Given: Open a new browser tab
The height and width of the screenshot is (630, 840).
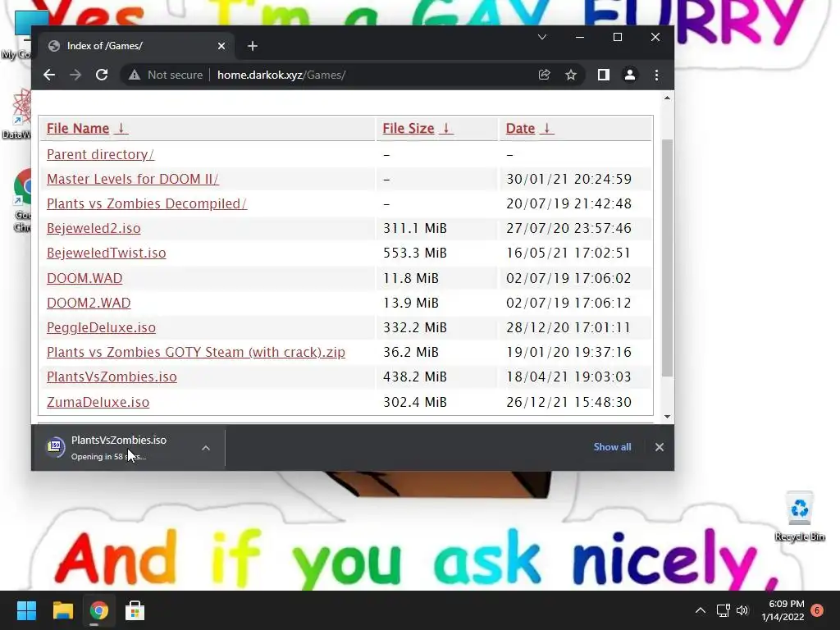Looking at the screenshot, I should 253,46.
